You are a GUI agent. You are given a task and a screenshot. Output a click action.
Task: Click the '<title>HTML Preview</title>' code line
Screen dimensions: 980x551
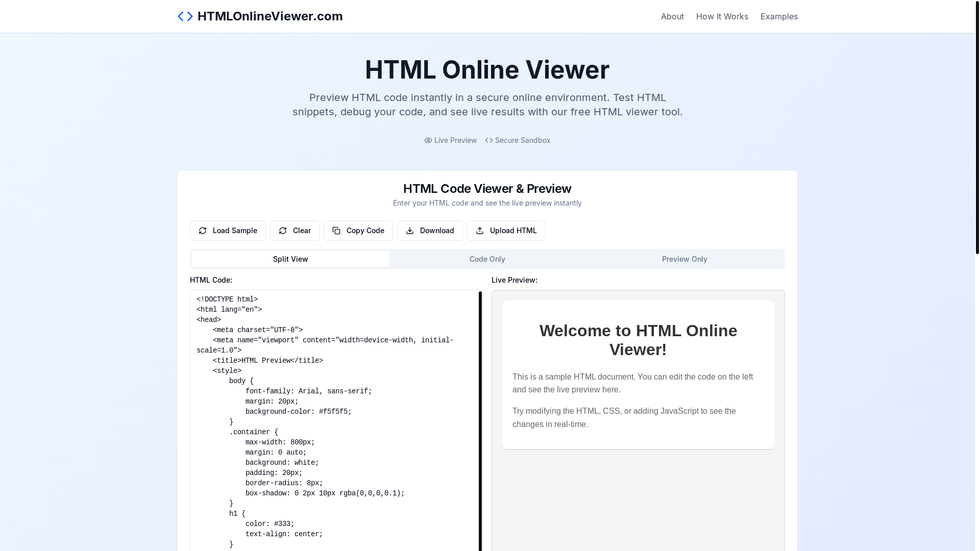(x=268, y=361)
